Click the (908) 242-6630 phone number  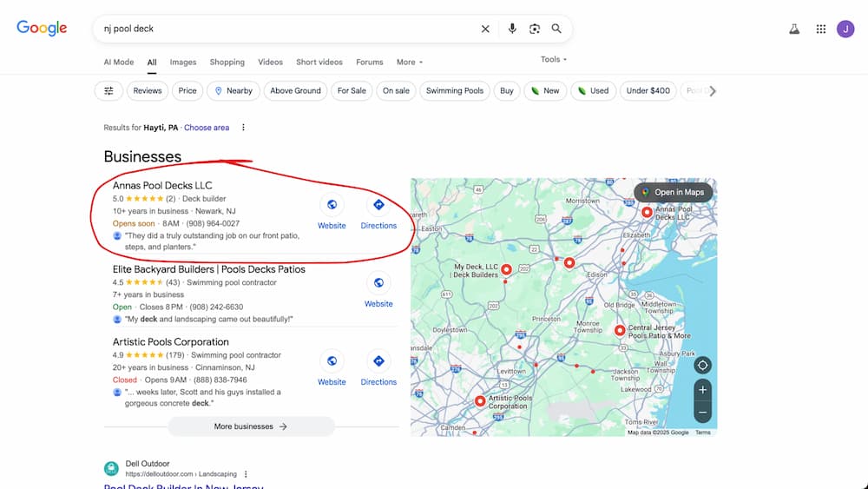click(216, 307)
